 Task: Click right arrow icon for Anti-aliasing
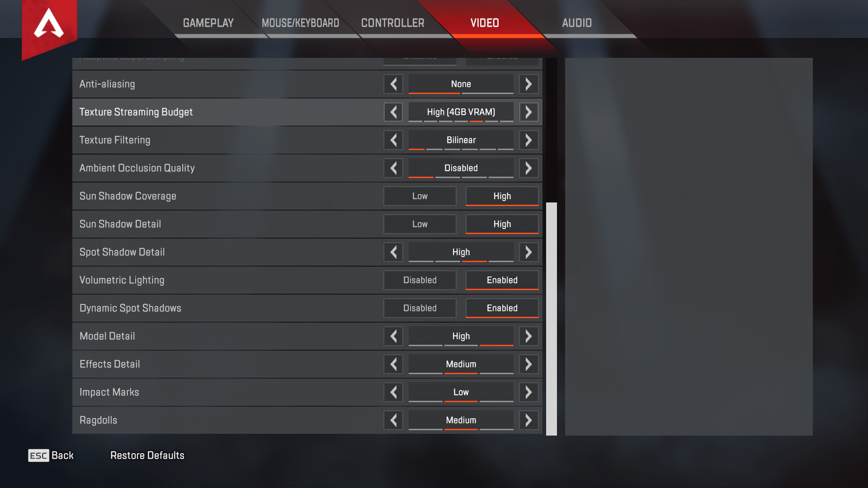[527, 84]
